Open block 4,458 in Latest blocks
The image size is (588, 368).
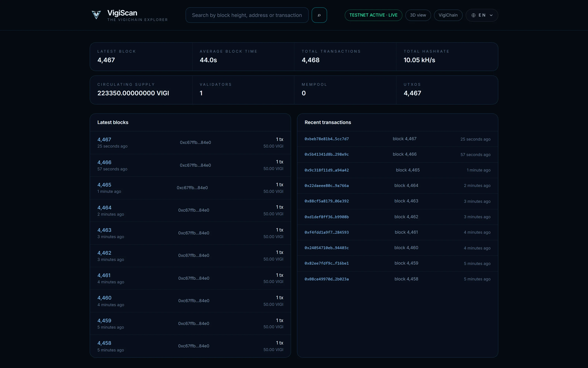104,343
